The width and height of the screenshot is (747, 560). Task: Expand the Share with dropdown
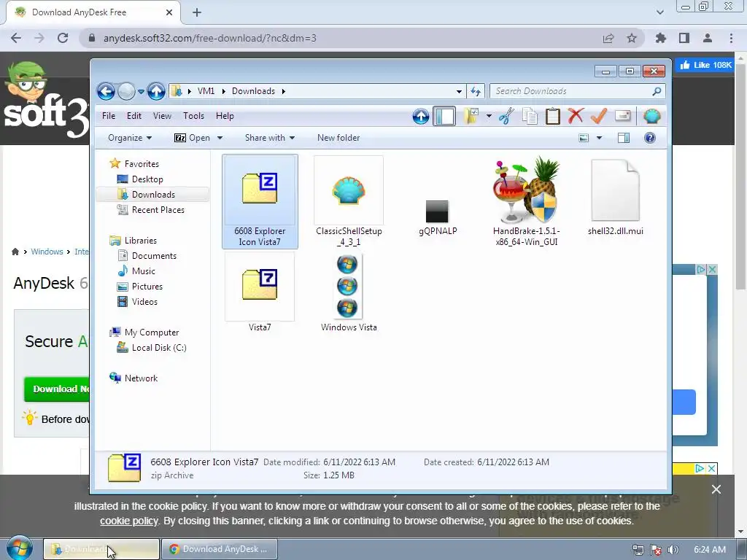click(x=270, y=138)
